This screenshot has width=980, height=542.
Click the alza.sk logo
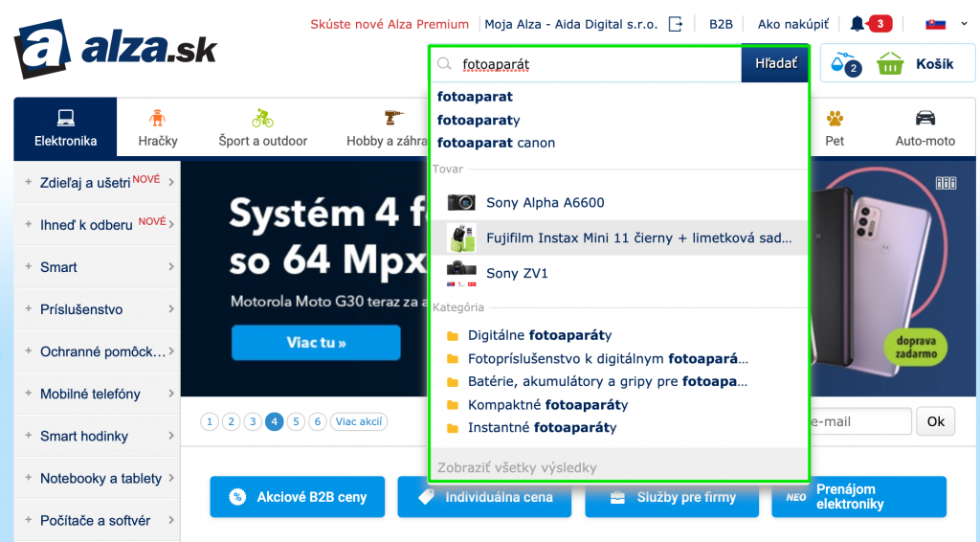(116, 49)
